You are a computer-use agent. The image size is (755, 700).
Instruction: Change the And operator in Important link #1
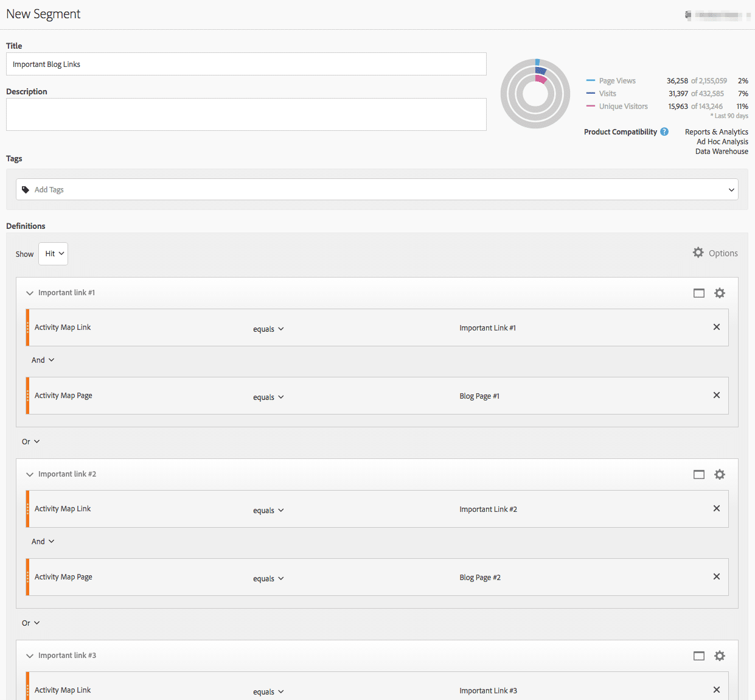43,360
